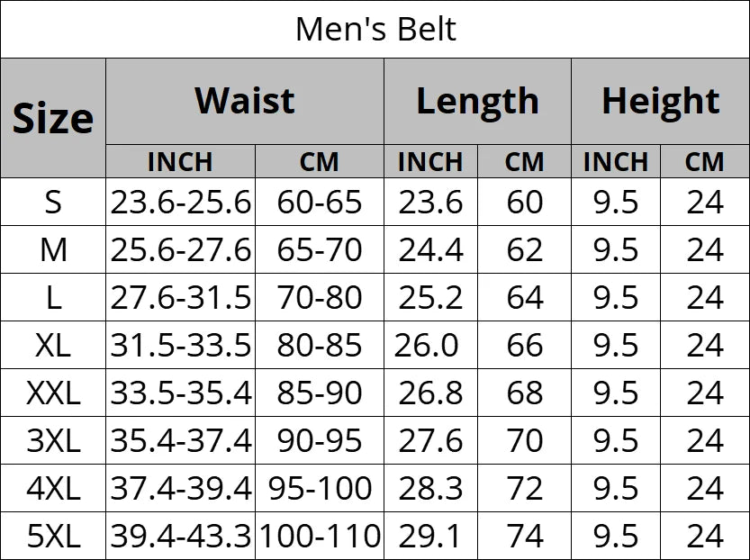Click the 5XL size row label
The height and width of the screenshot is (560, 750).
(x=53, y=537)
